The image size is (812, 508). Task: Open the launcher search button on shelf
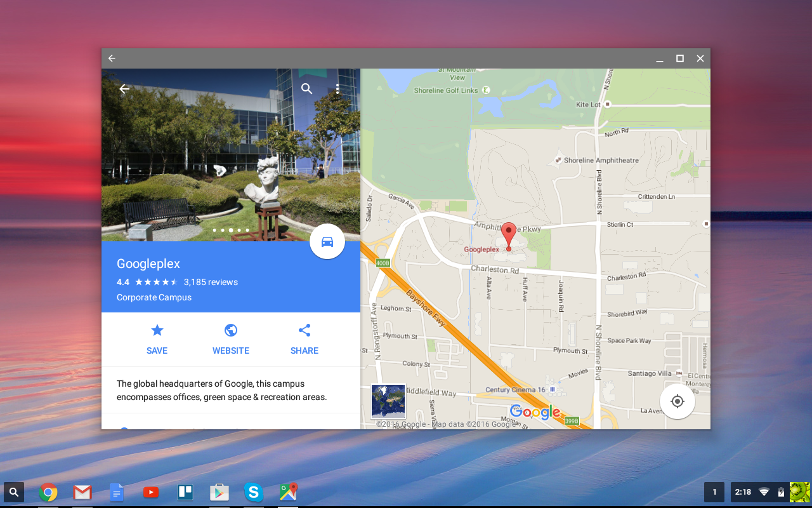point(14,491)
